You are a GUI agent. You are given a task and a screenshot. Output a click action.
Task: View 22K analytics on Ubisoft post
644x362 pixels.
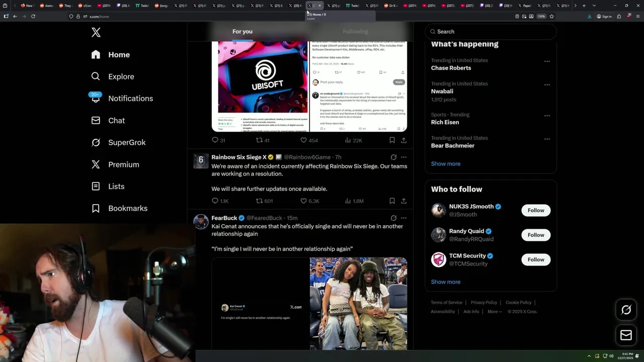[x=353, y=140]
